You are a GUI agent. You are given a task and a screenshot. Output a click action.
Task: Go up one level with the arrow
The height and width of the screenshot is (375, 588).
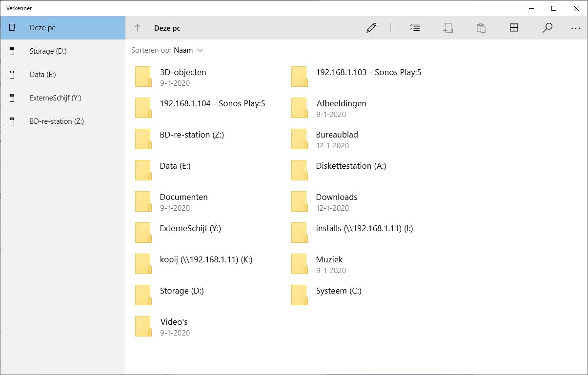pos(138,28)
